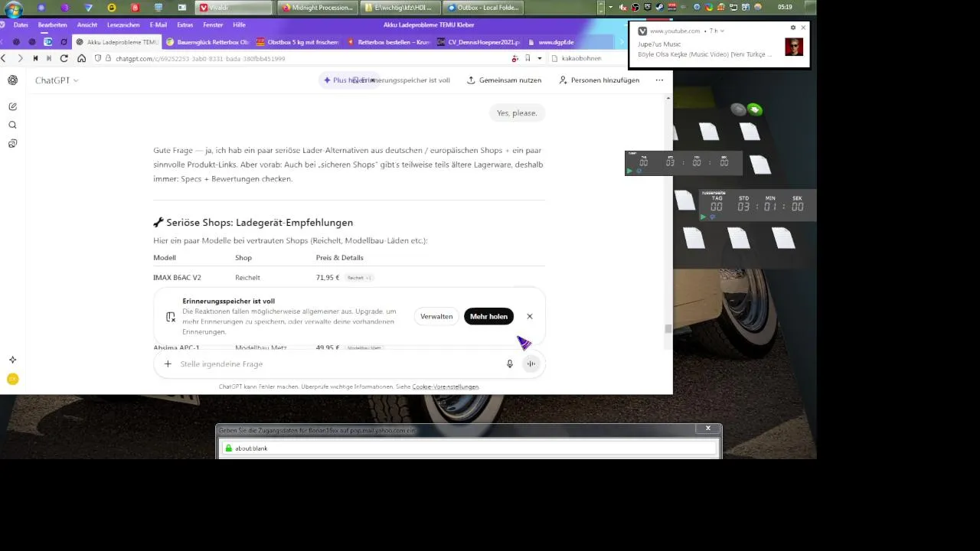Click browser back navigation arrow
Screen dimensions: 980x551
pos(4,58)
